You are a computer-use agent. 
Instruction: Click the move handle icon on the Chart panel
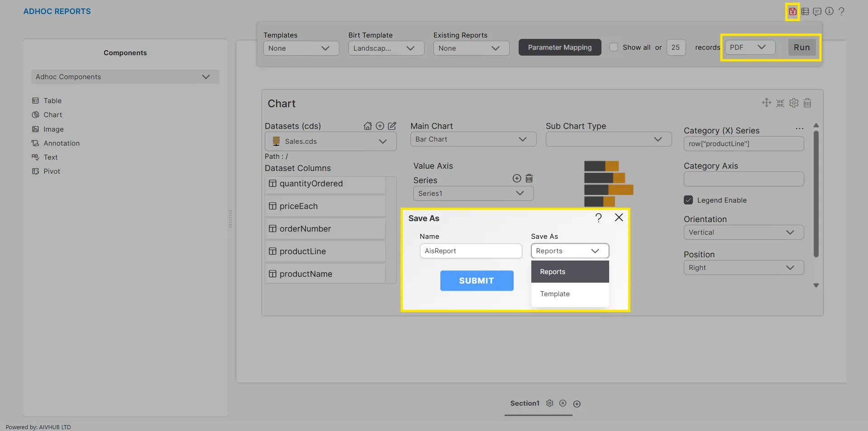pos(766,103)
